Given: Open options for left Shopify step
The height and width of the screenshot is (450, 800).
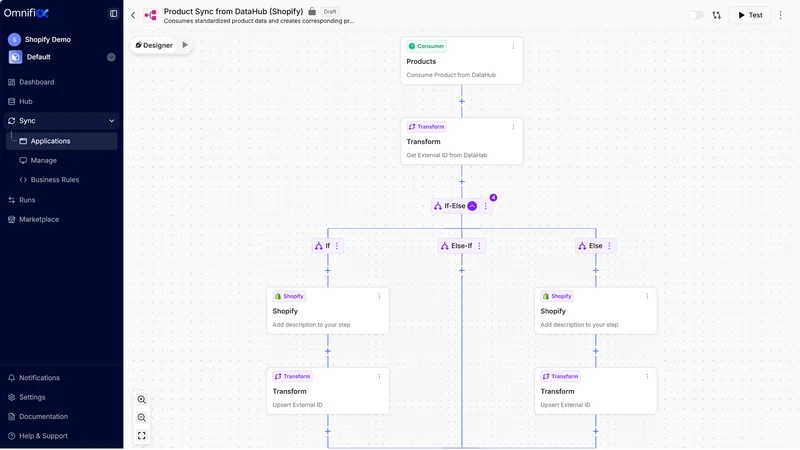Looking at the screenshot, I should tap(379, 296).
